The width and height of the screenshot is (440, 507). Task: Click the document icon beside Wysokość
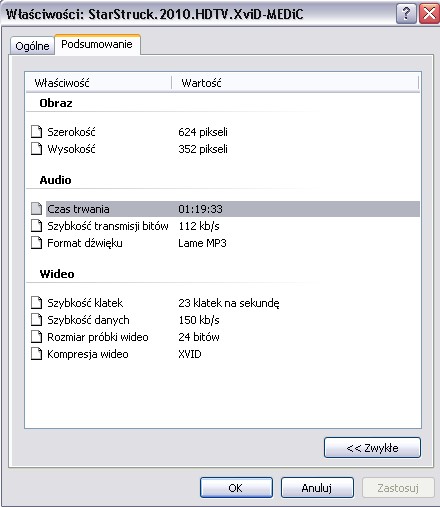click(36, 149)
